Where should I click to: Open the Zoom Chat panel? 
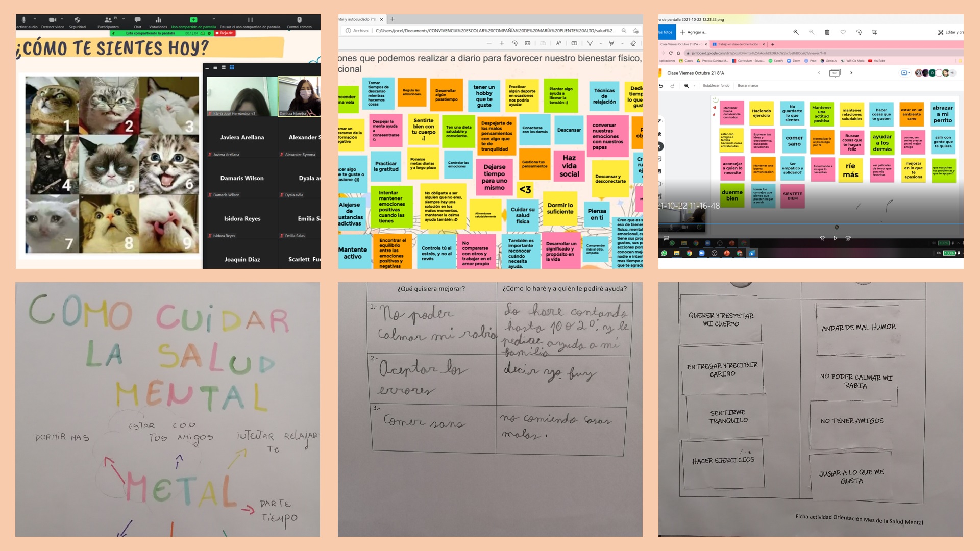[137, 20]
